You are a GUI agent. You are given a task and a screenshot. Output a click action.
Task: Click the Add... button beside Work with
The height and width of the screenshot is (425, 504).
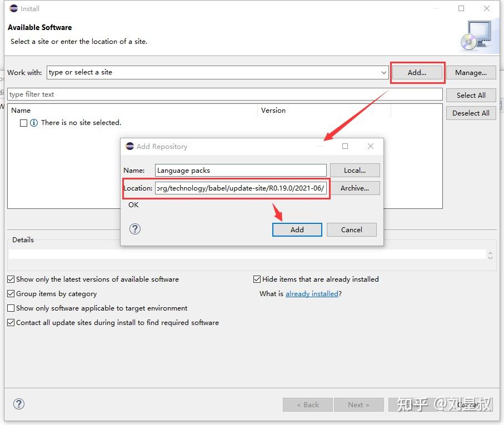tap(417, 73)
